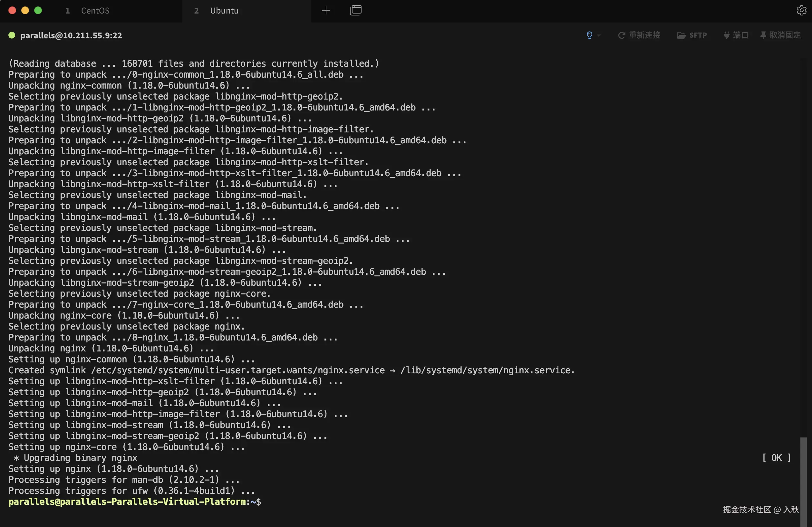Toggle 取消固定 to unpin the toolbar
812x527 pixels.
(780, 35)
